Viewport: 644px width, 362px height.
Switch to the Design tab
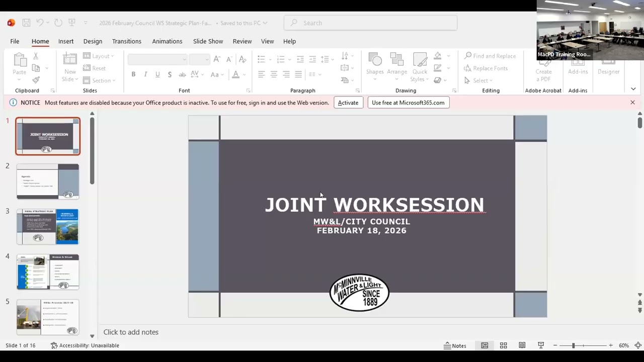click(93, 41)
